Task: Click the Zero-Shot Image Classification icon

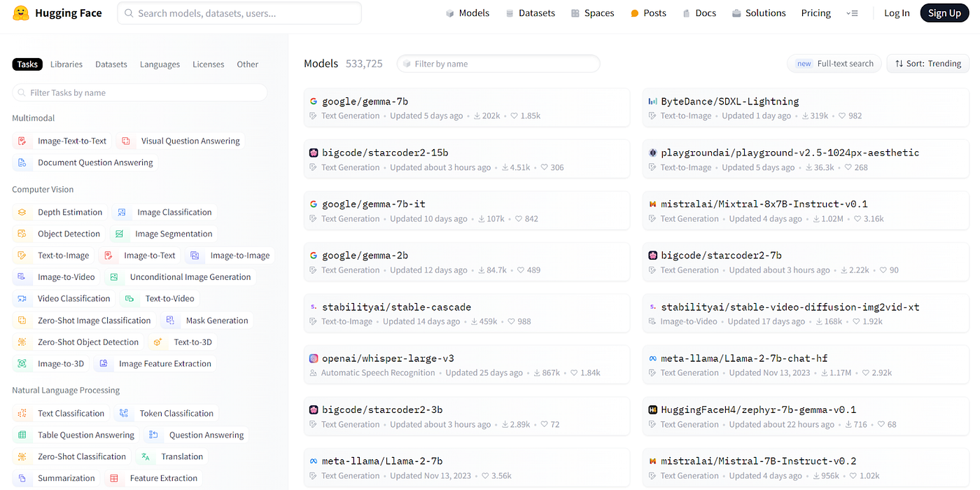Action: [x=22, y=321]
